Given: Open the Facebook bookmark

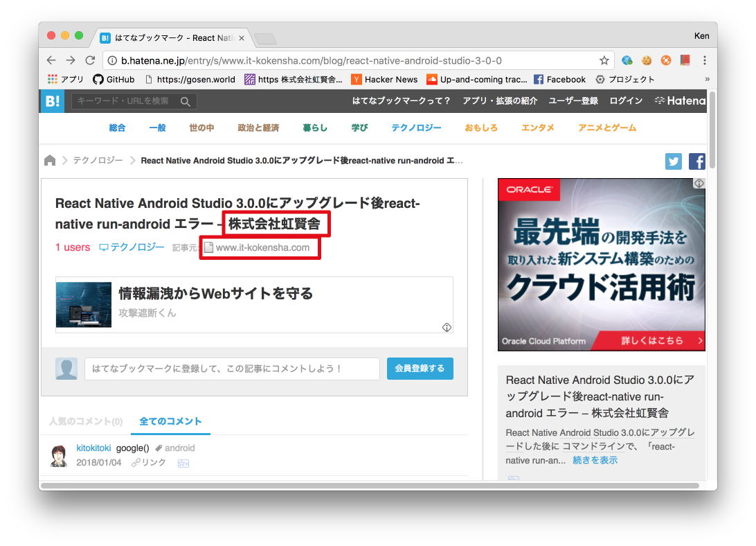Looking at the screenshot, I should [560, 79].
